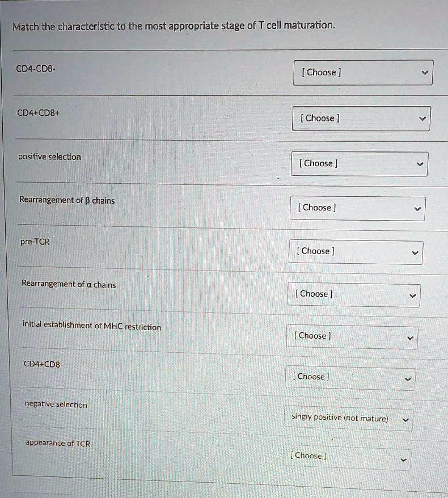Click chevron arrow of appearance of TCR dropdown
The height and width of the screenshot is (498, 448).
tap(404, 459)
